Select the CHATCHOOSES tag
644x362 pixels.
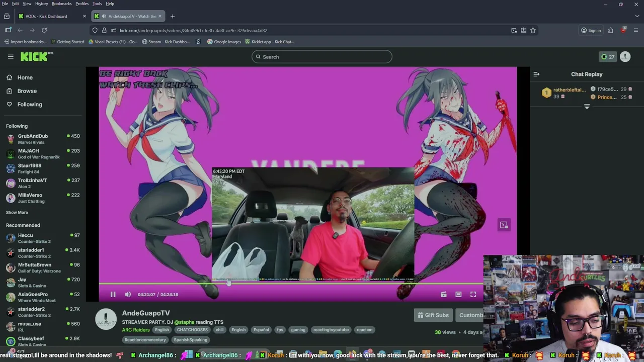[x=192, y=330]
